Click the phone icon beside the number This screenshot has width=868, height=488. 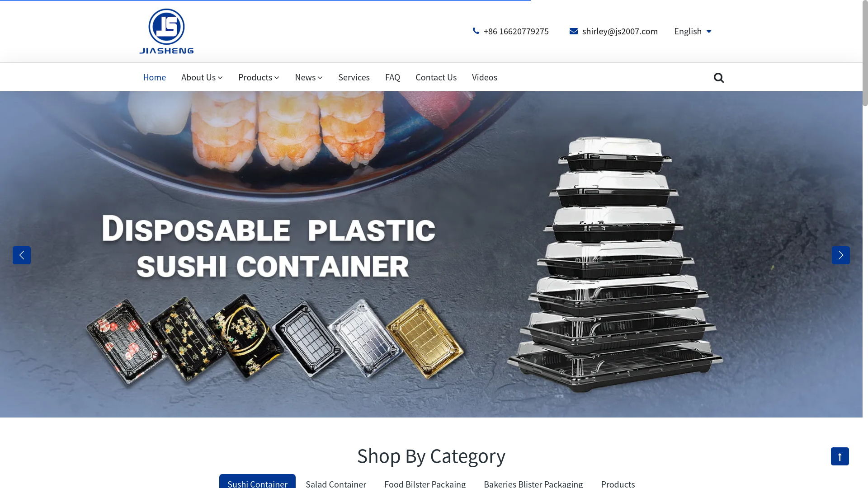pos(476,31)
